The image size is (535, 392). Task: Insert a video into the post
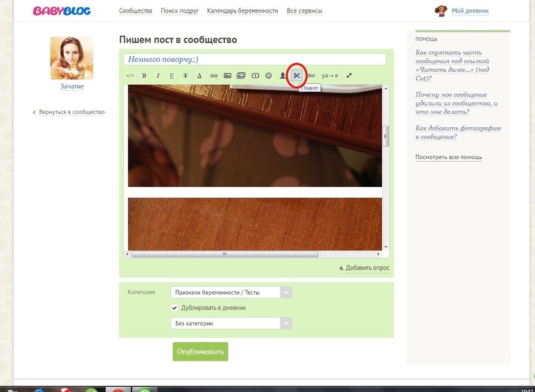255,76
